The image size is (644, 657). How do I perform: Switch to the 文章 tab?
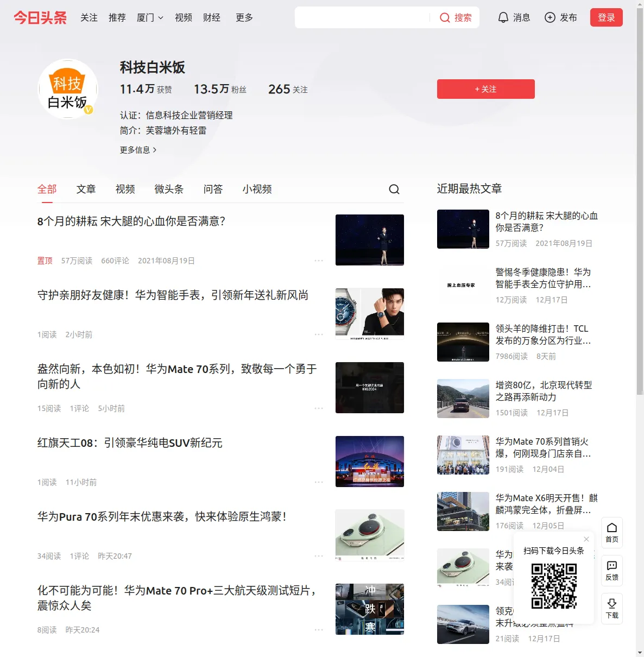(86, 189)
